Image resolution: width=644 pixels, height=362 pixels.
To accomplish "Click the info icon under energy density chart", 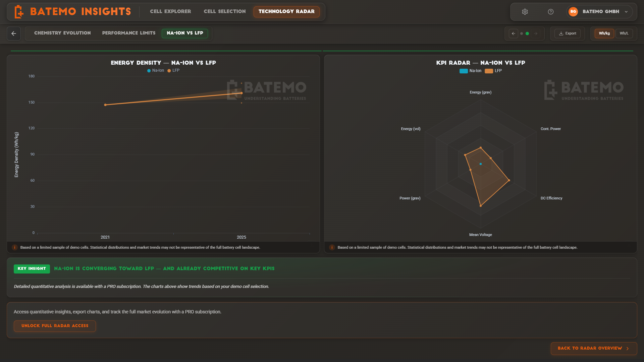I will [15, 247].
